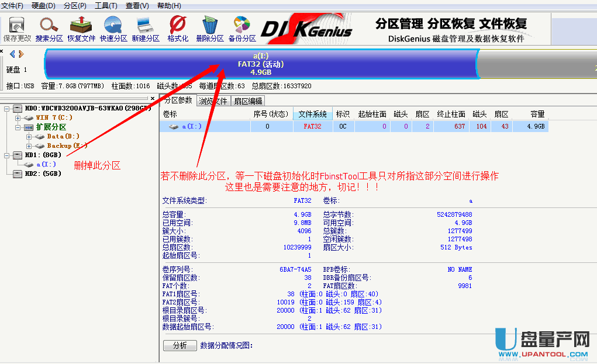Switch to the 扇区编辑 tab
This screenshot has height=364, width=597.
(248, 100)
